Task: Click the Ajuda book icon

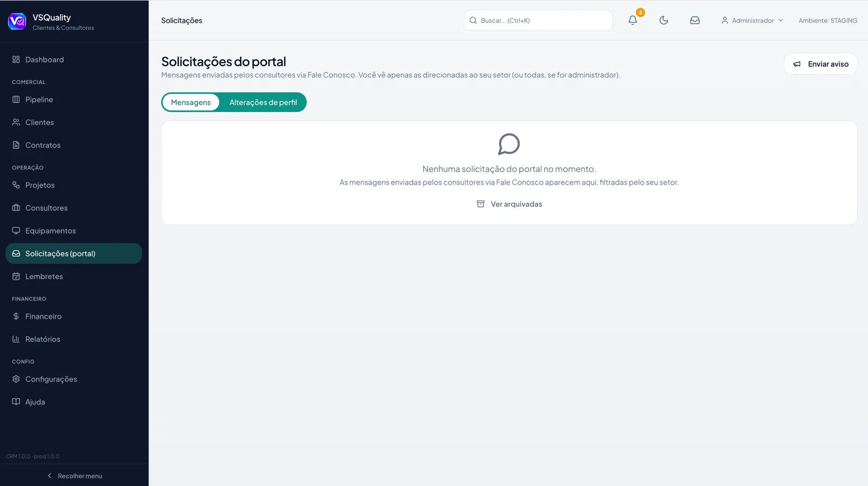Action: 16,402
